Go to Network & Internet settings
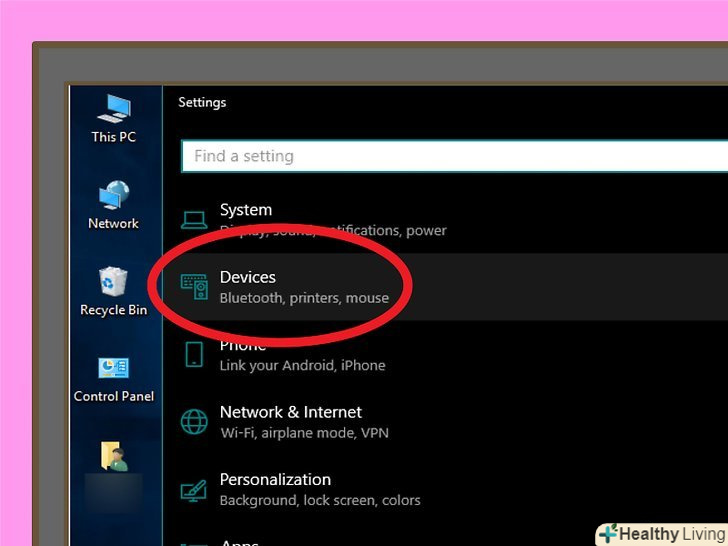The height and width of the screenshot is (546, 728). [291, 412]
